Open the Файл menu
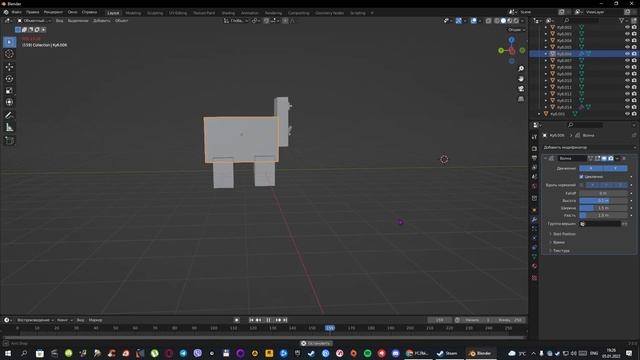Screen dimensions: 640x360 tap(17, 12)
